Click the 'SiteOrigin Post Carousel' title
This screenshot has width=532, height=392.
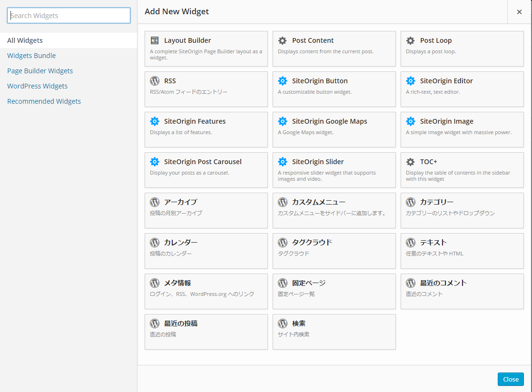[x=203, y=162]
